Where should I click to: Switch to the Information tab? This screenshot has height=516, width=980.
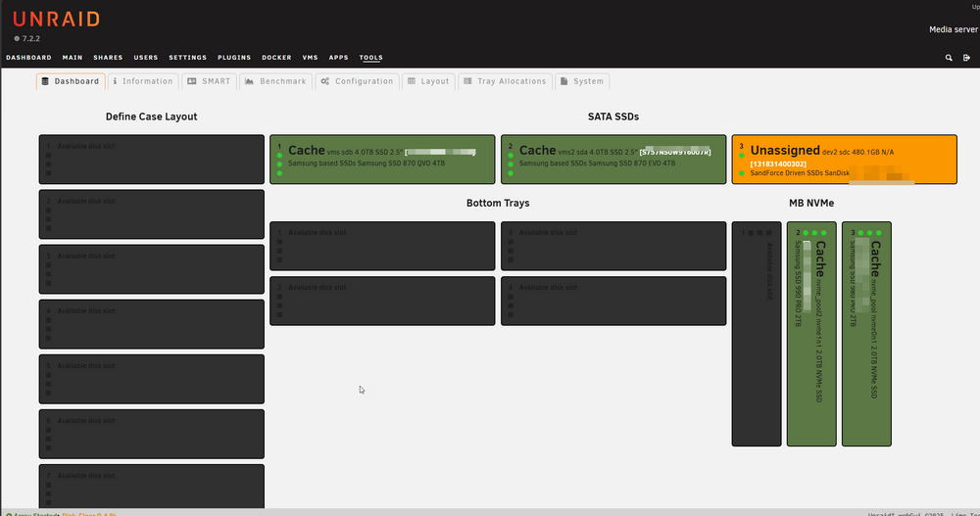click(143, 81)
